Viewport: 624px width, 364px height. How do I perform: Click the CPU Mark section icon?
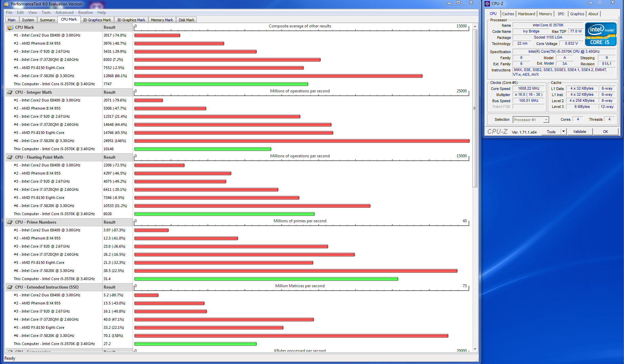coord(10,27)
